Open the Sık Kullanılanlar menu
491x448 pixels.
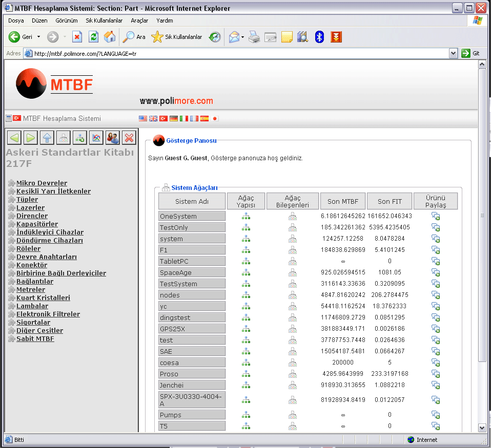104,20
